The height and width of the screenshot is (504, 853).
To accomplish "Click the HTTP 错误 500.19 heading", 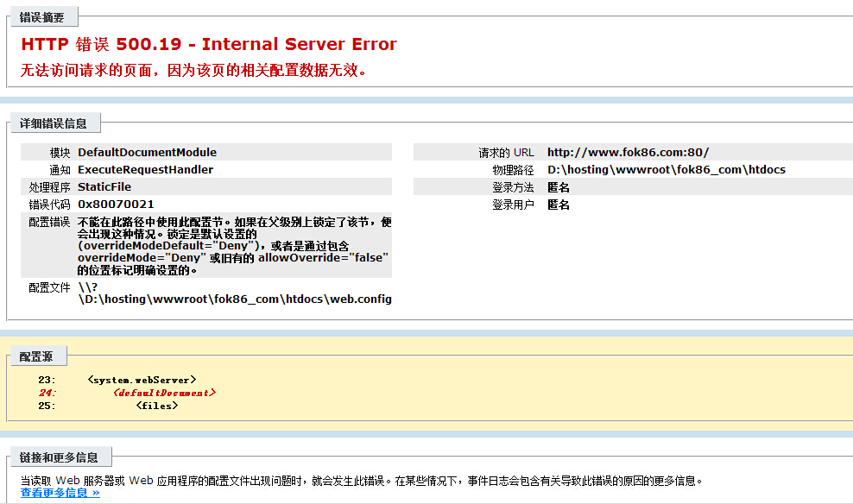I will click(x=208, y=45).
